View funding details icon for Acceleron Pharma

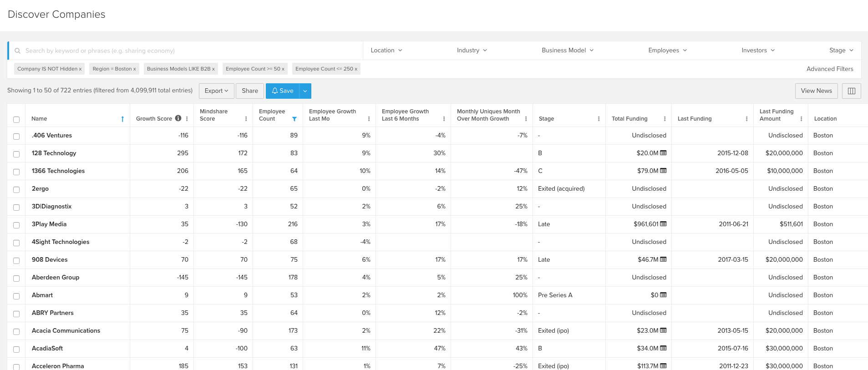[x=663, y=366]
